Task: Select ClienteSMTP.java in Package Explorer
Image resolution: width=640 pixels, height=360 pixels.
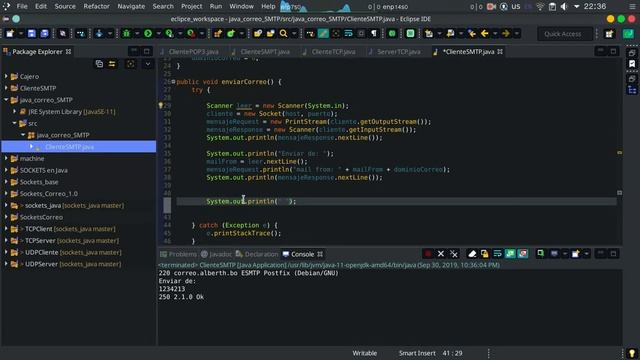Action: pyautogui.click(x=69, y=147)
